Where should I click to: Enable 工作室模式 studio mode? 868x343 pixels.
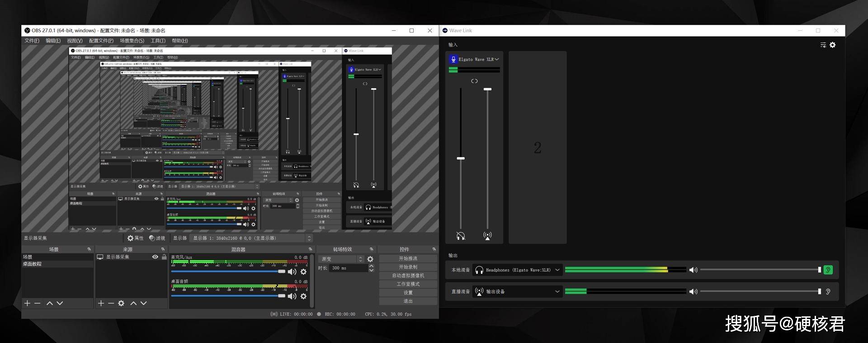coord(408,284)
